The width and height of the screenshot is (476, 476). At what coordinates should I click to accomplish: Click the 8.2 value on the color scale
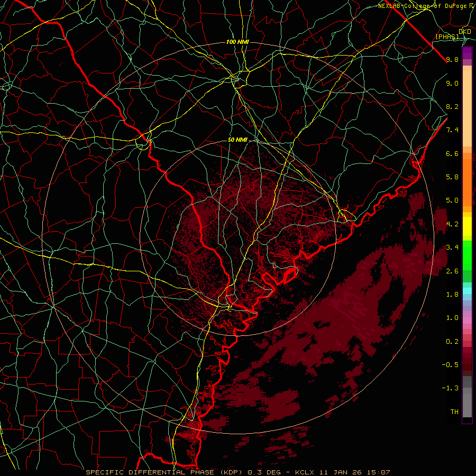[452, 106]
